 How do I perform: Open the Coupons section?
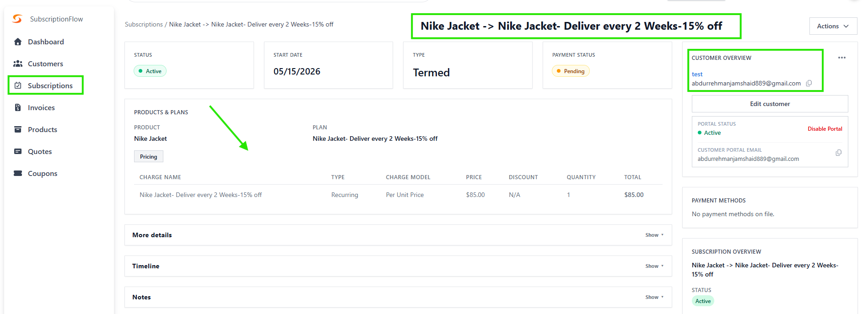pyautogui.click(x=43, y=173)
